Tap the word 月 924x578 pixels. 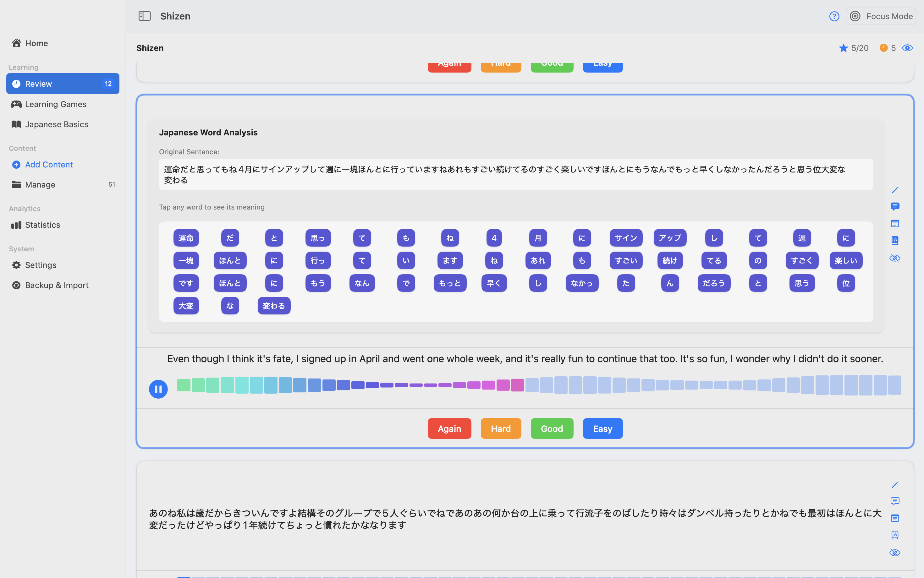538,238
